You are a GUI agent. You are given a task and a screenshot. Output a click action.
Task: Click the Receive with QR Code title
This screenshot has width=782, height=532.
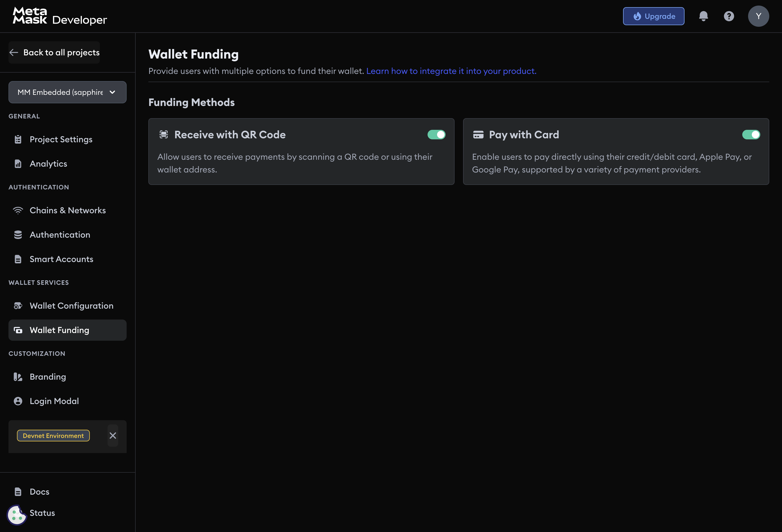230,135
